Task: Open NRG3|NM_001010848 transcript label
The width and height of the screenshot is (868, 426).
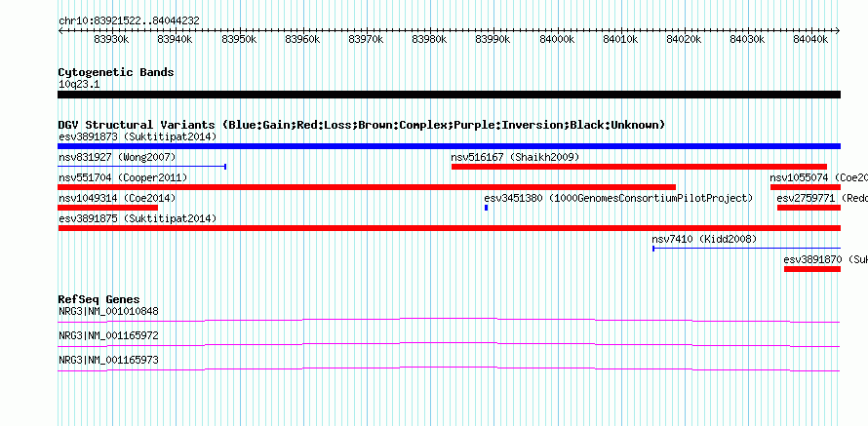Action: (x=108, y=312)
